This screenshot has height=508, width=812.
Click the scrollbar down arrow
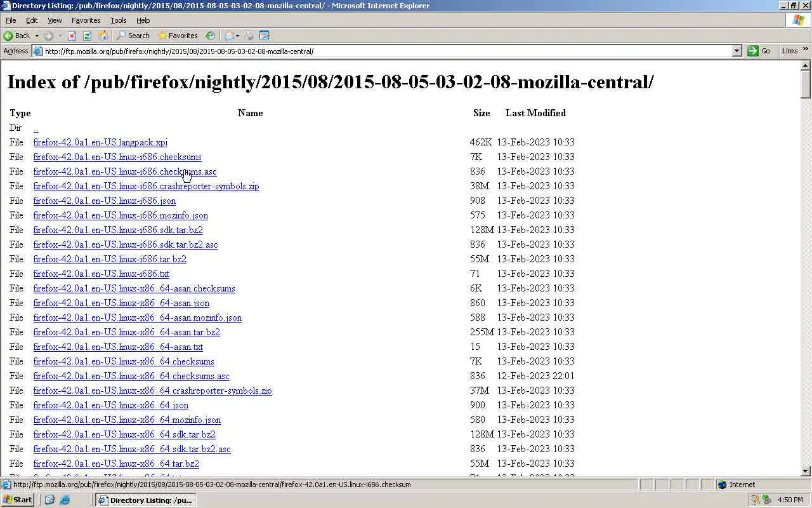806,471
